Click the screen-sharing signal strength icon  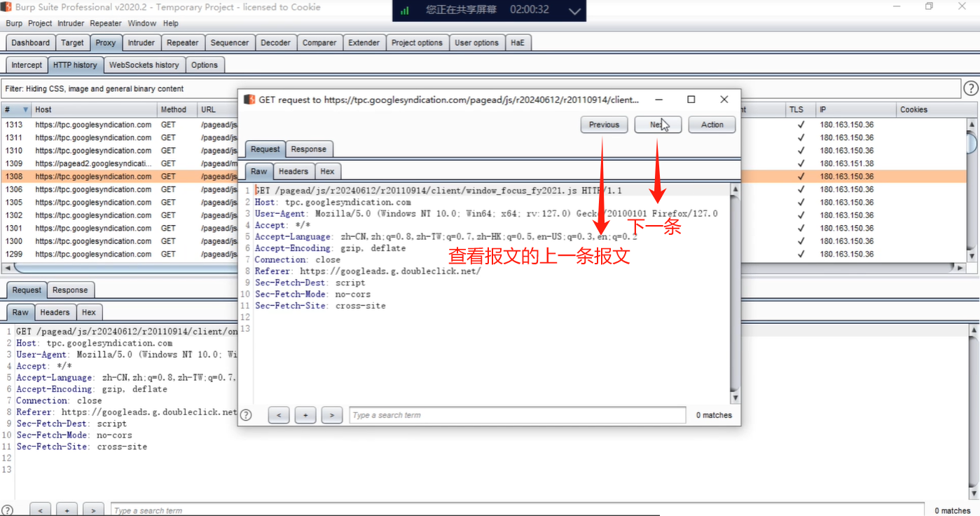[405, 11]
